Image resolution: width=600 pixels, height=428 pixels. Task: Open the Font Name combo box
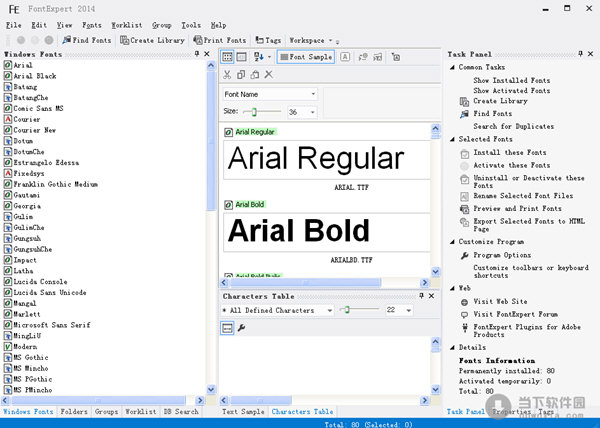pyautogui.click(x=270, y=94)
